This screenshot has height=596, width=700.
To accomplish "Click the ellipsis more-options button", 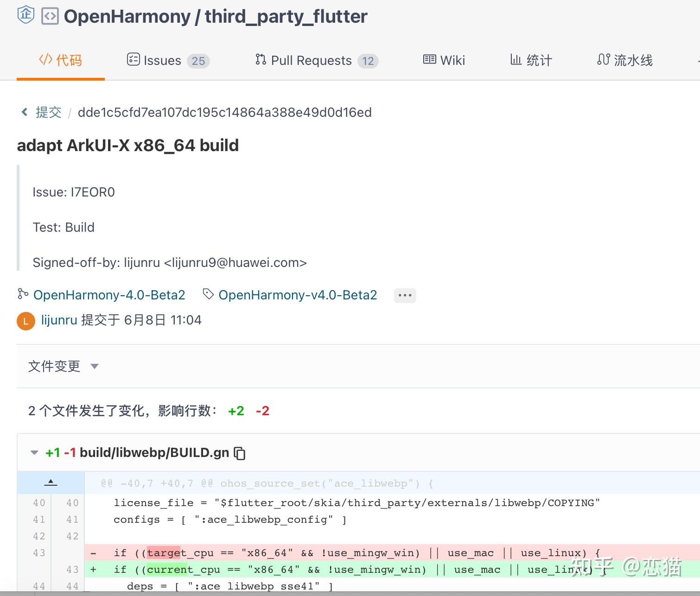I will pos(404,295).
